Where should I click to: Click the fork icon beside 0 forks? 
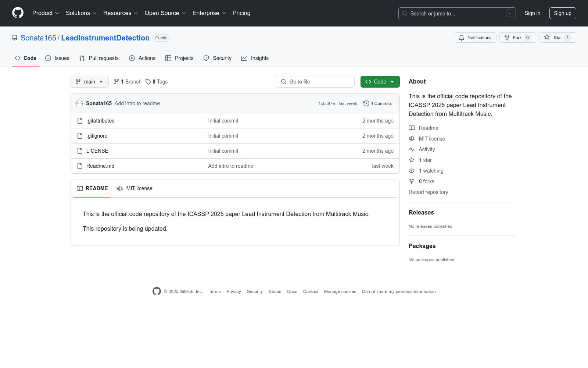pos(412,181)
